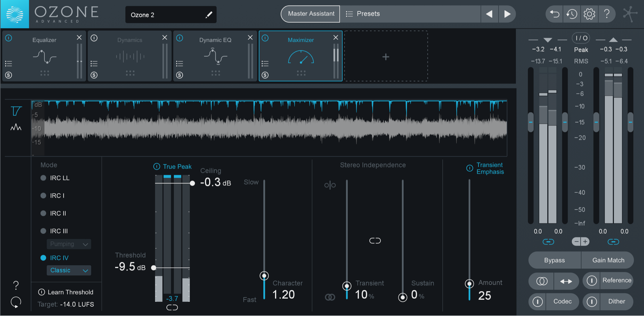Click the iZotope star logo icon
The width and height of the screenshot is (644, 316).
[x=630, y=14]
